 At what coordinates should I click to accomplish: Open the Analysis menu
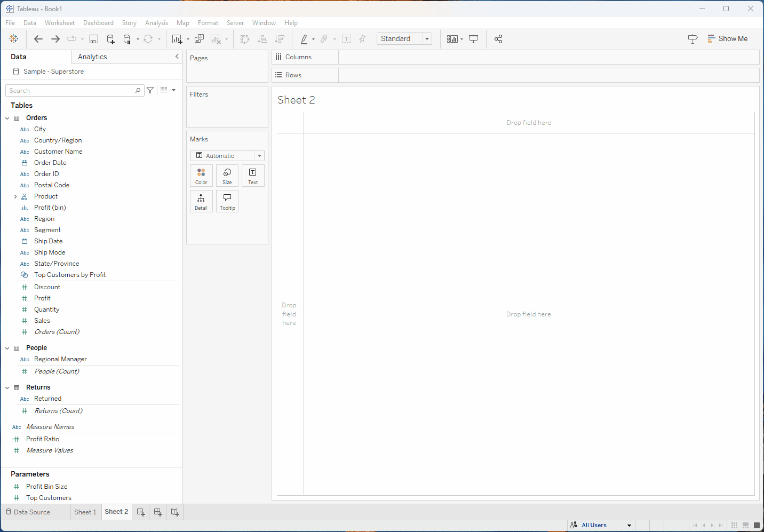click(156, 23)
